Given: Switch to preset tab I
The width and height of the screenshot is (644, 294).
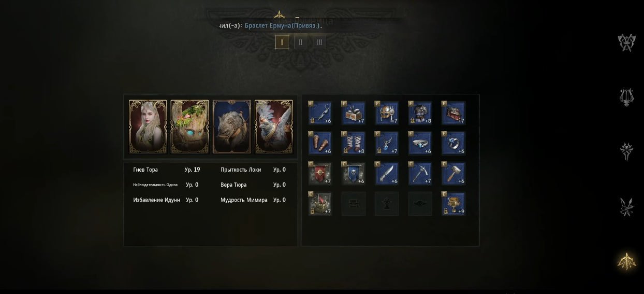Looking at the screenshot, I should 282,42.
